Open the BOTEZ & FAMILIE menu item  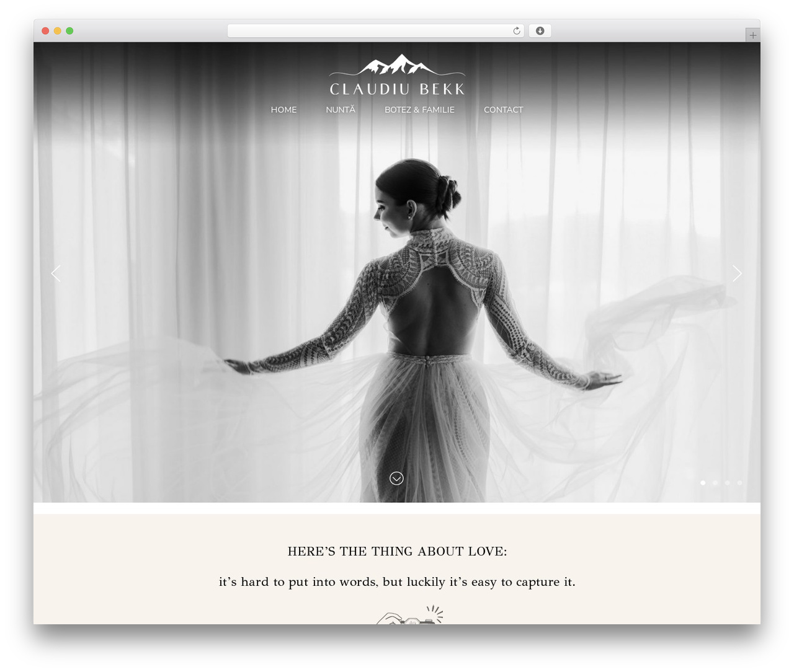coord(419,110)
